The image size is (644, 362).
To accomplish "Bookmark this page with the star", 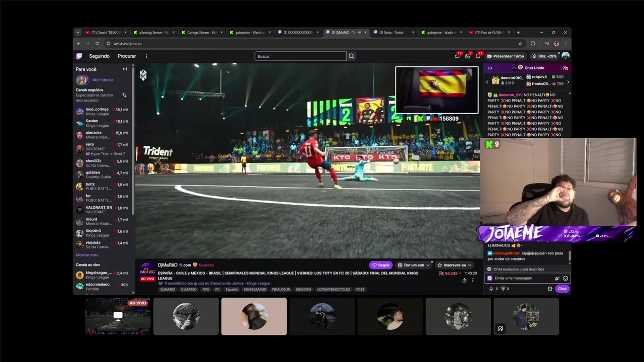I will pyautogui.click(x=520, y=44).
